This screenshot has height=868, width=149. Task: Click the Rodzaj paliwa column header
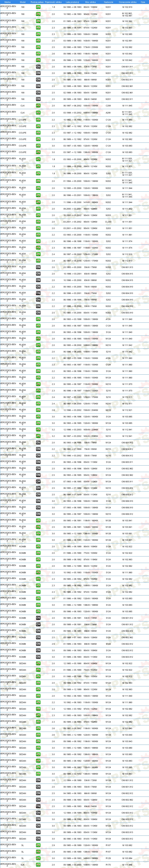37,2
